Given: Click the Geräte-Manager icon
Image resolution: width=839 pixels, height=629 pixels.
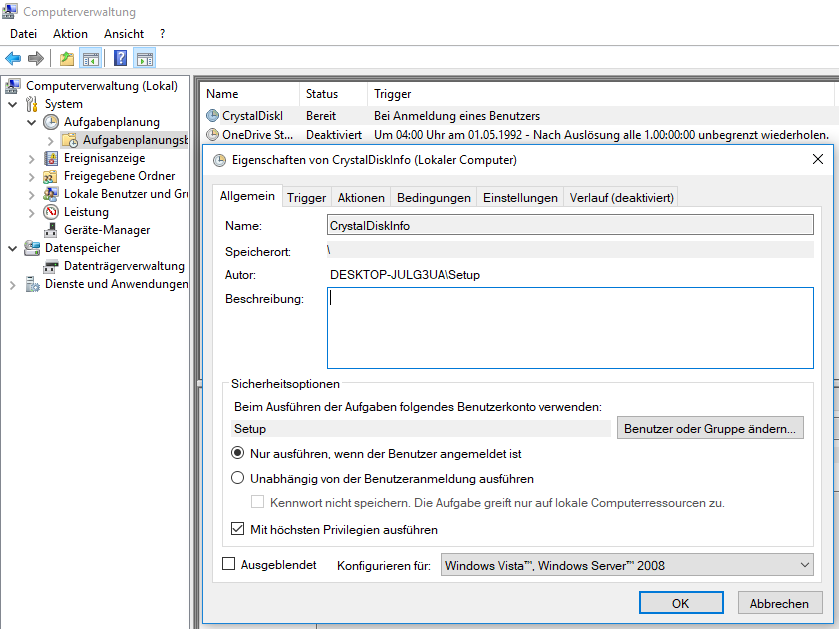Looking at the screenshot, I should click(x=51, y=230).
